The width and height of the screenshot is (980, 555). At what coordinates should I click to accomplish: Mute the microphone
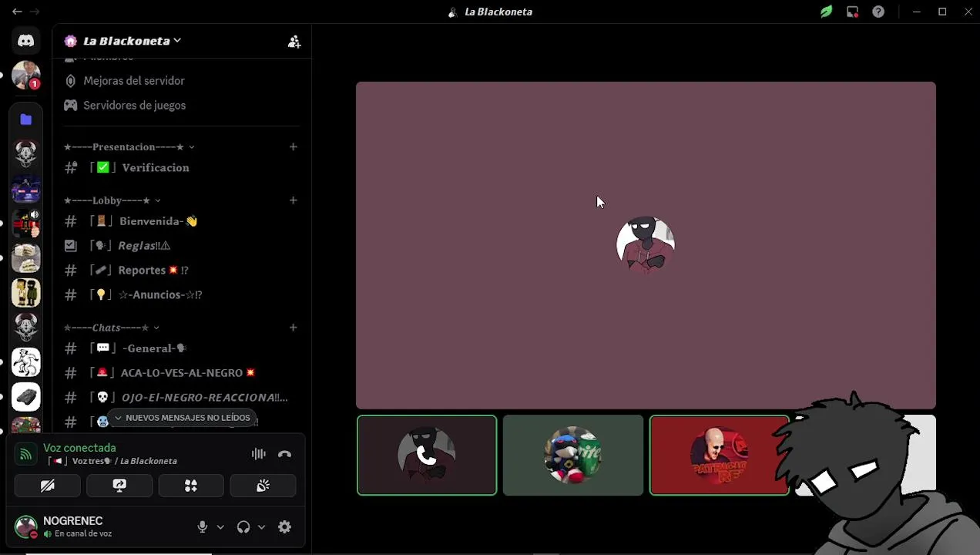[202, 526]
